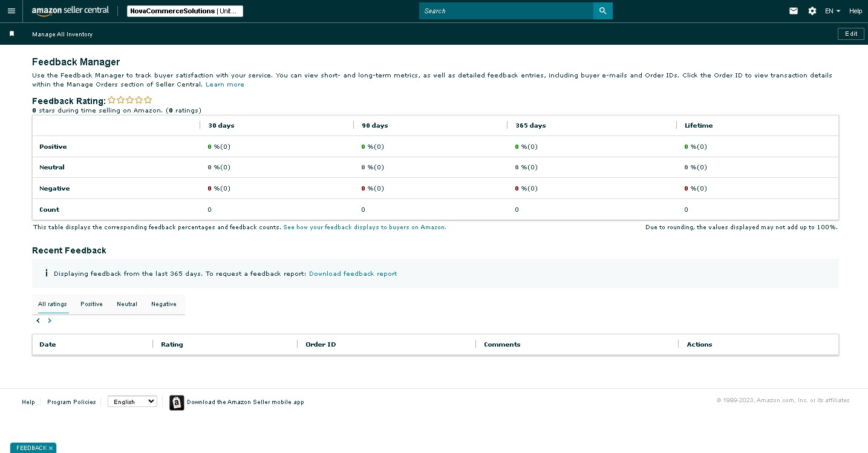This screenshot has width=868, height=453.
Task: Click the info icon in feedback notice
Action: pos(47,273)
